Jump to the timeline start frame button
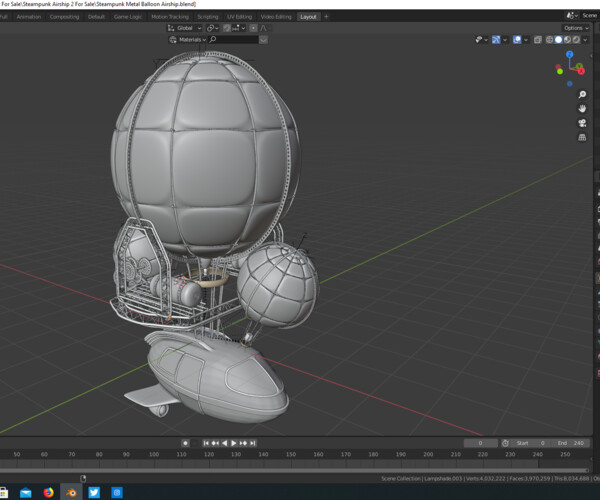Image resolution: width=600 pixels, height=500 pixels. coord(207,443)
